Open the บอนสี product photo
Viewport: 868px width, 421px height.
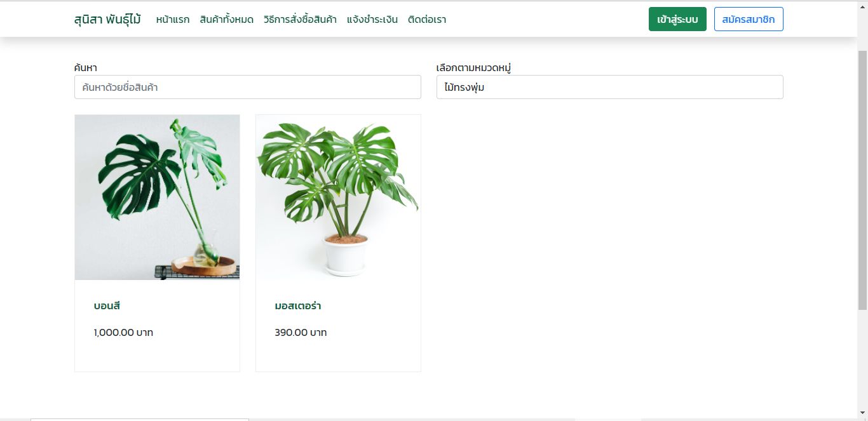(x=157, y=197)
